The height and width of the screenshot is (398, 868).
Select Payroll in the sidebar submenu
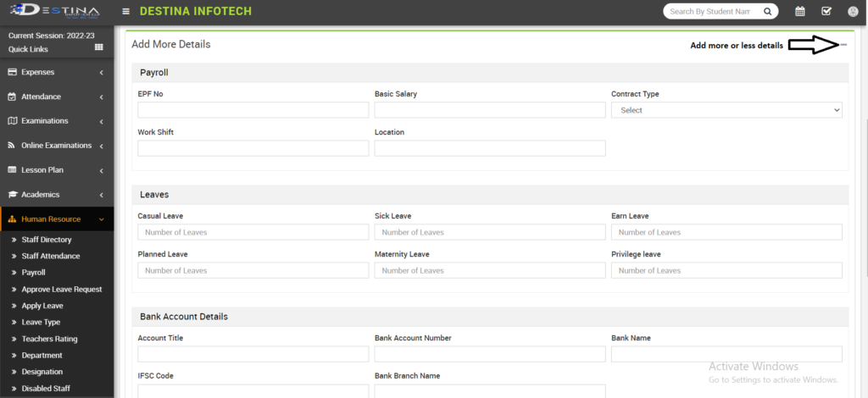tap(34, 273)
